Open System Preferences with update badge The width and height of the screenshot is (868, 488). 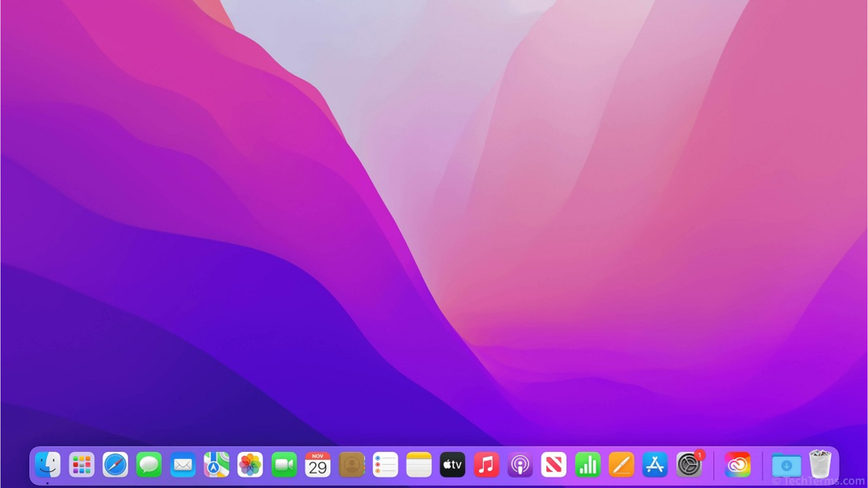tap(689, 465)
